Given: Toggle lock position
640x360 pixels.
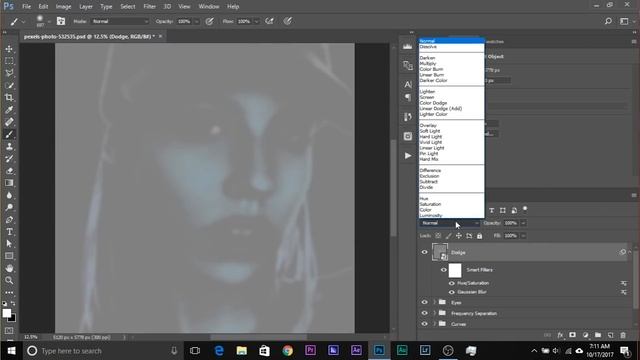Looking at the screenshot, I should click(459, 236).
